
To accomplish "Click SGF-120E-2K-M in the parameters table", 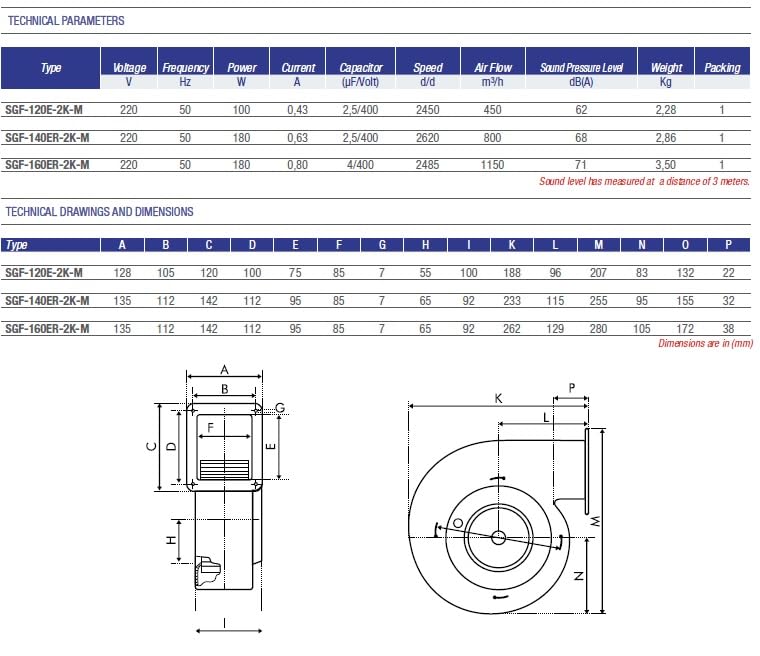I will tap(44, 110).
